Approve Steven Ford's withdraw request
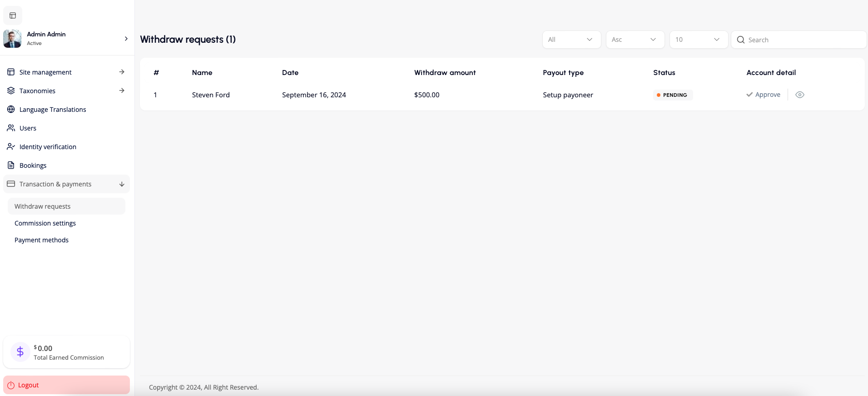The height and width of the screenshot is (396, 868). click(764, 95)
